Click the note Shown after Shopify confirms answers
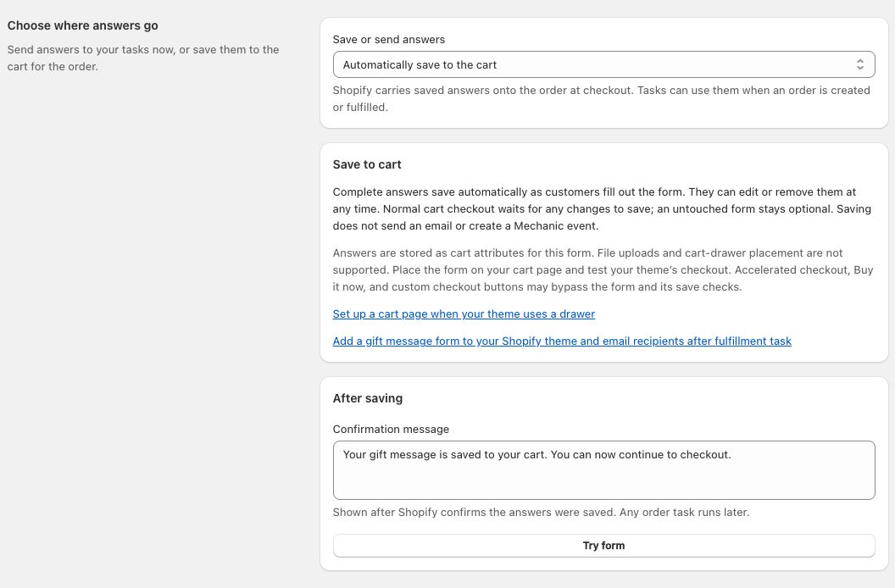The image size is (895, 588). coord(541,512)
